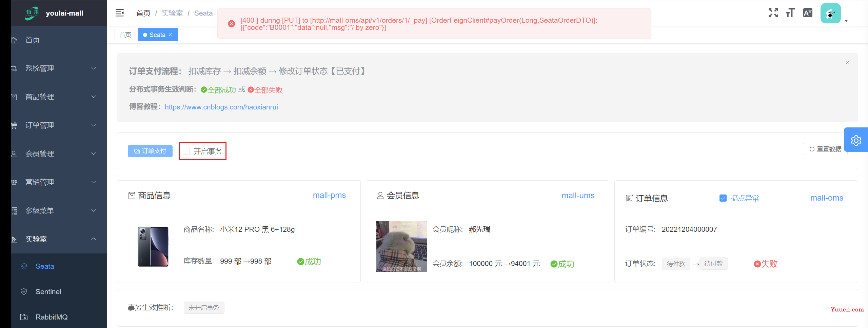Click the 实验室 sidebar icon
The height and width of the screenshot is (328, 868).
pos(14,239)
